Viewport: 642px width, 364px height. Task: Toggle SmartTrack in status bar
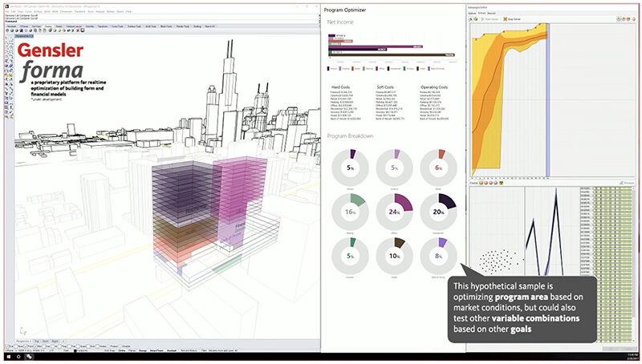[x=156, y=350]
